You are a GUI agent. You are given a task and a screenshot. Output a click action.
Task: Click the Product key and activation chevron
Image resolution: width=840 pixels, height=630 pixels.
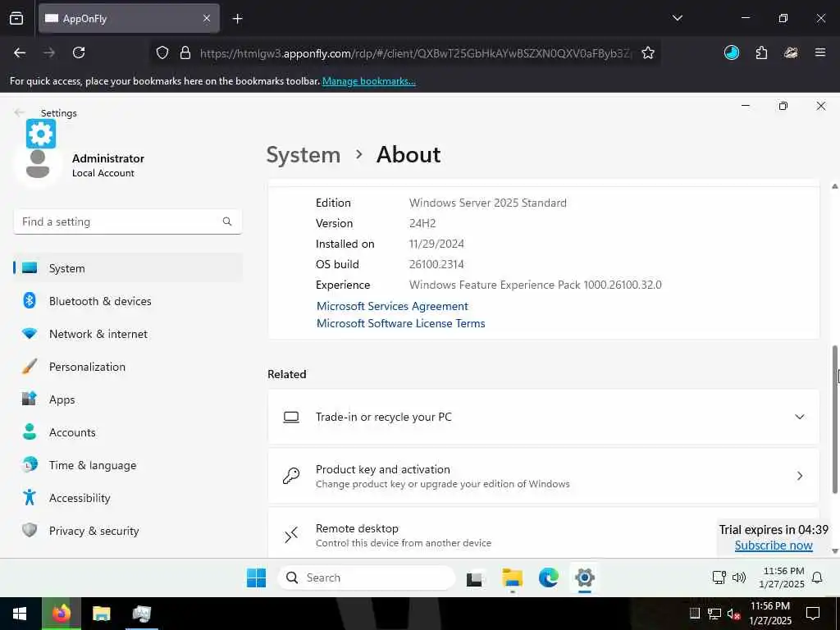(x=799, y=476)
